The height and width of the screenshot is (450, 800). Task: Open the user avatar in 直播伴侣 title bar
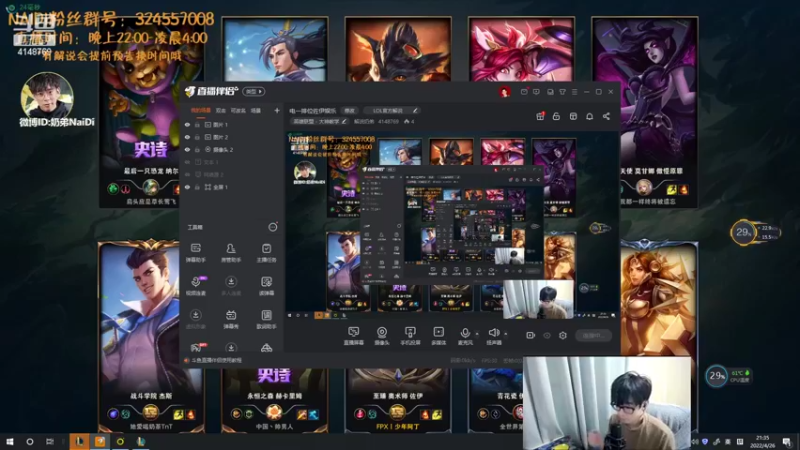(505, 92)
